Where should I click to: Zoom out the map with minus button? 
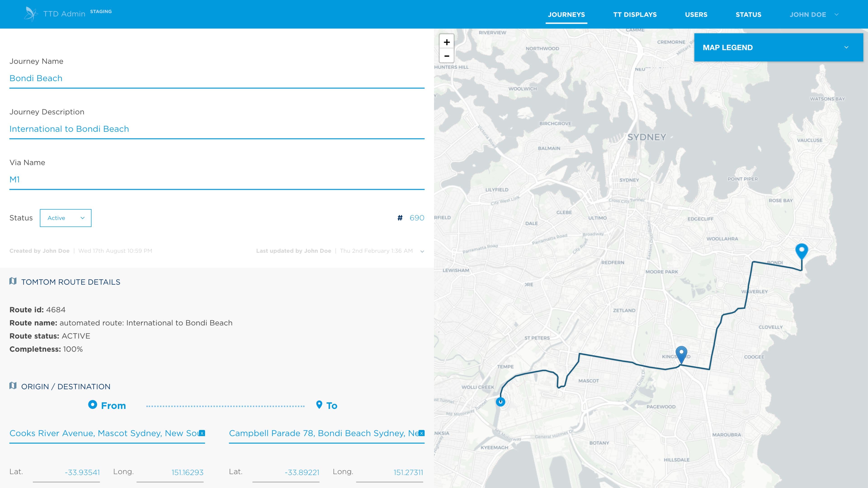447,56
